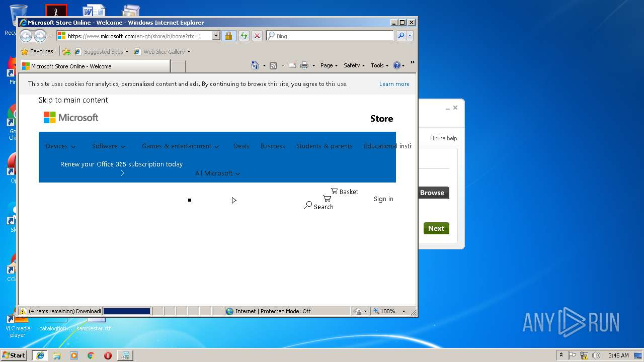Screen dimensions: 644x362
Task: Launch Windows Media Player from taskbar
Action: point(74,355)
